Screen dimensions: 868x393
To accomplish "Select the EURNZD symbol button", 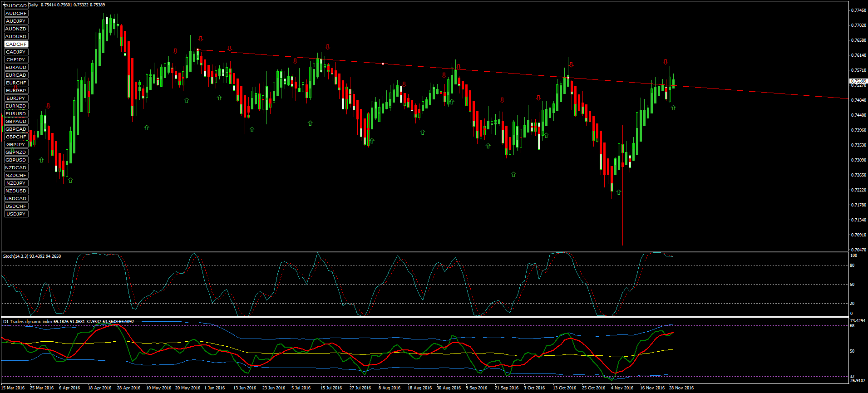I will (x=16, y=106).
